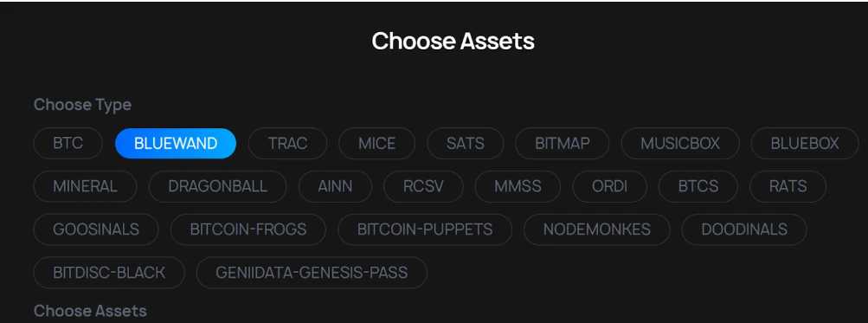Choose BITMAP from the type list
Image resolution: width=868 pixels, height=323 pixels.
pyautogui.click(x=563, y=144)
